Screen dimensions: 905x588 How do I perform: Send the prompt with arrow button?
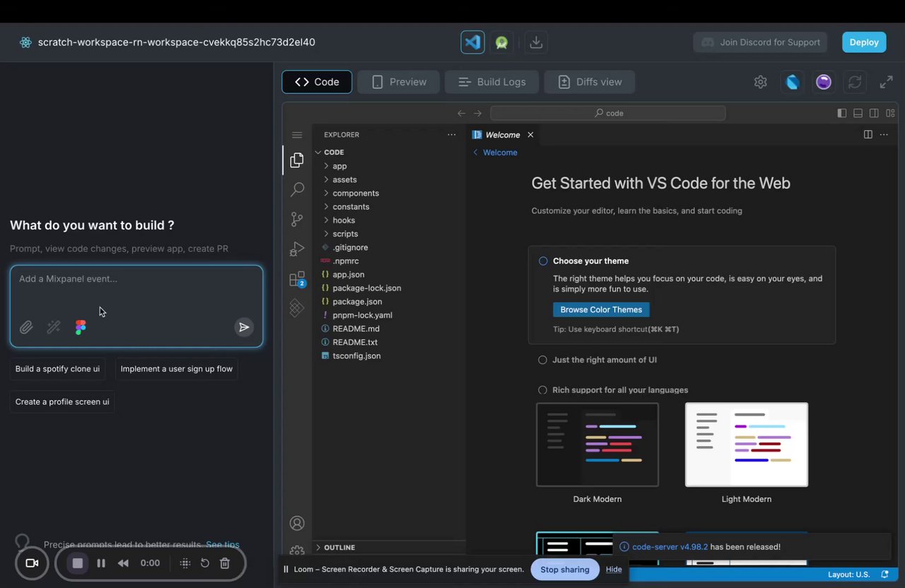244,327
